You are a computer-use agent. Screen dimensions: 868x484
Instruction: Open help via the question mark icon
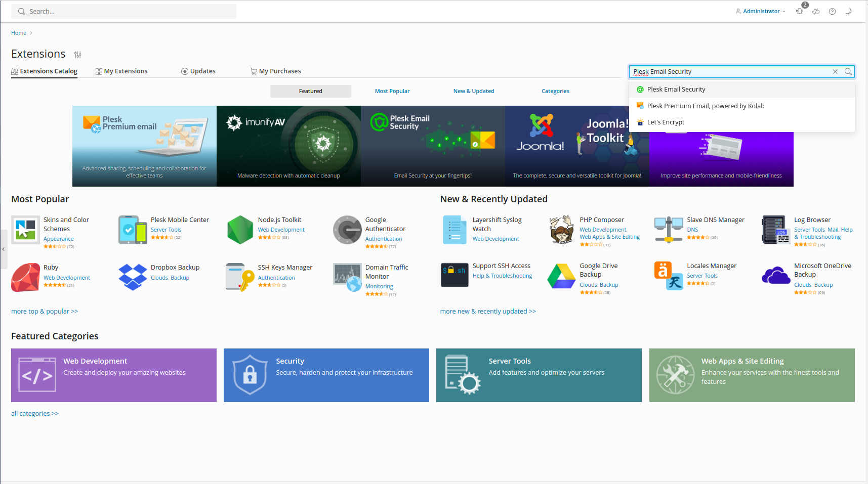[x=832, y=11]
